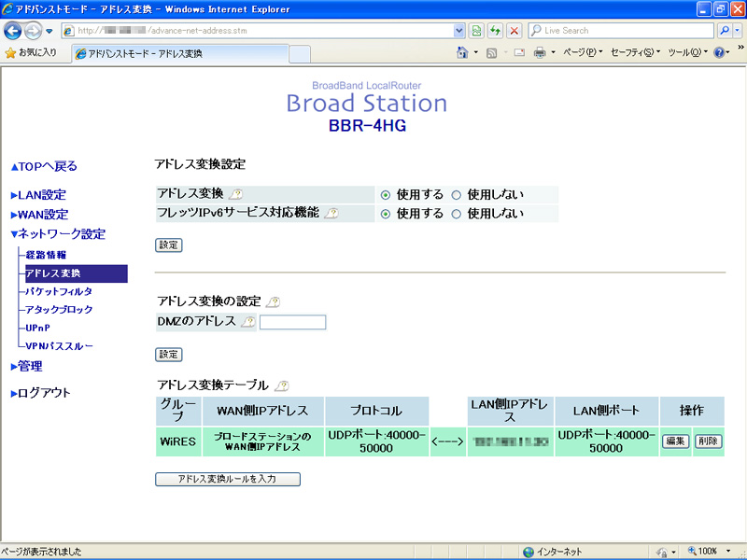Open the zoom level dropdown arrow
Viewport: 747px width, 560px height.
pos(728,552)
